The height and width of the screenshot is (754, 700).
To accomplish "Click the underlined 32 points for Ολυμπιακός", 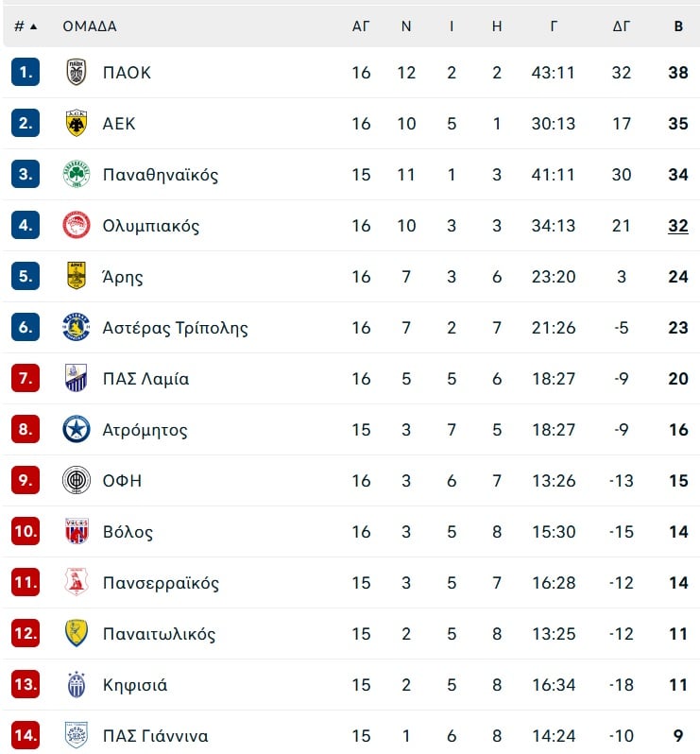I will click(678, 226).
